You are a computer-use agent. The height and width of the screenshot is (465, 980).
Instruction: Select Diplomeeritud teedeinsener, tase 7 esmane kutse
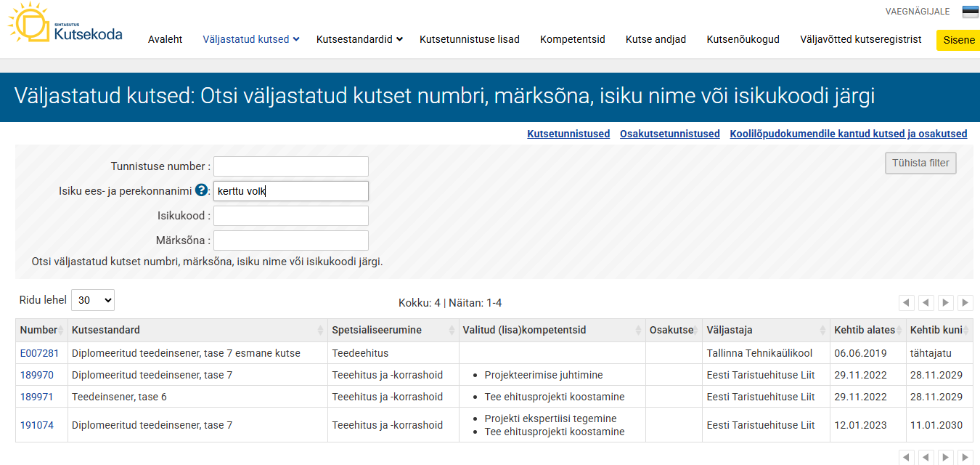[x=196, y=353]
